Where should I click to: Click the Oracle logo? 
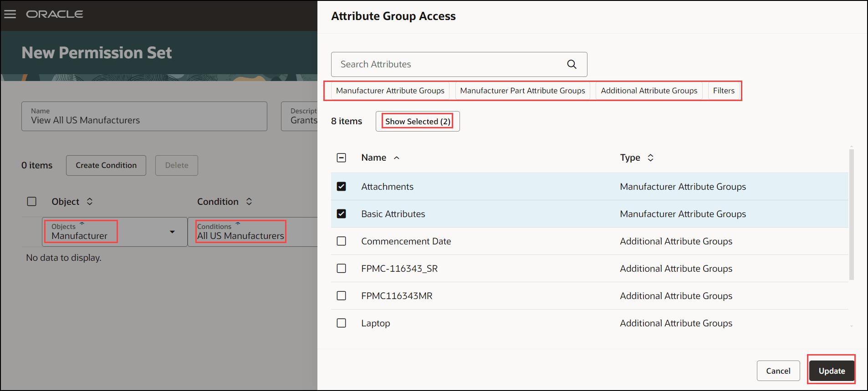click(55, 14)
